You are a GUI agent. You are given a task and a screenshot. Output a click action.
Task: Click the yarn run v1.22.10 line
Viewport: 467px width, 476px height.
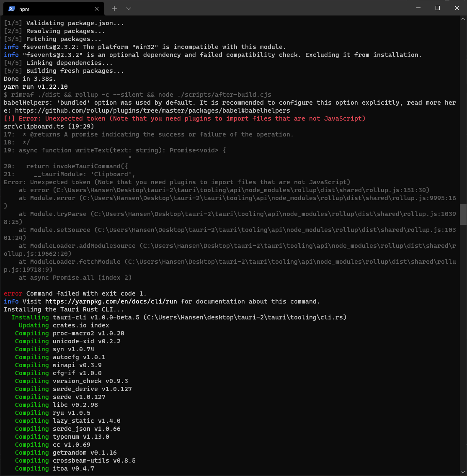pos(36,87)
